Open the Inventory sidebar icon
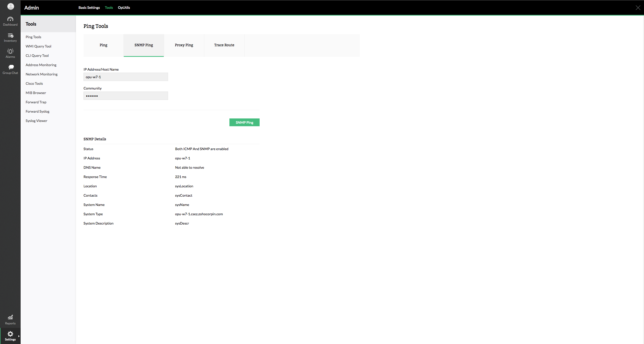The image size is (644, 344). pos(10,35)
